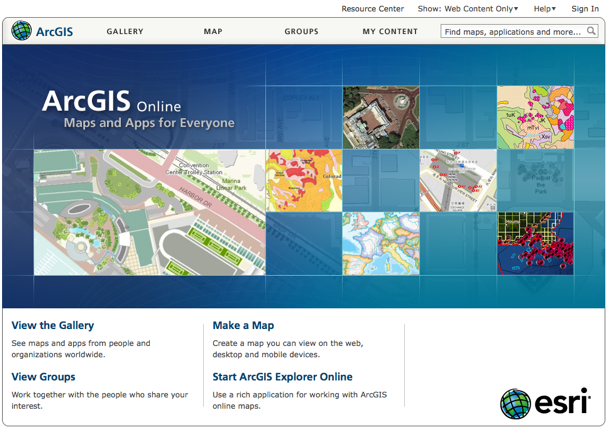Click Start ArcGIS Explorer Online link

coord(282,377)
